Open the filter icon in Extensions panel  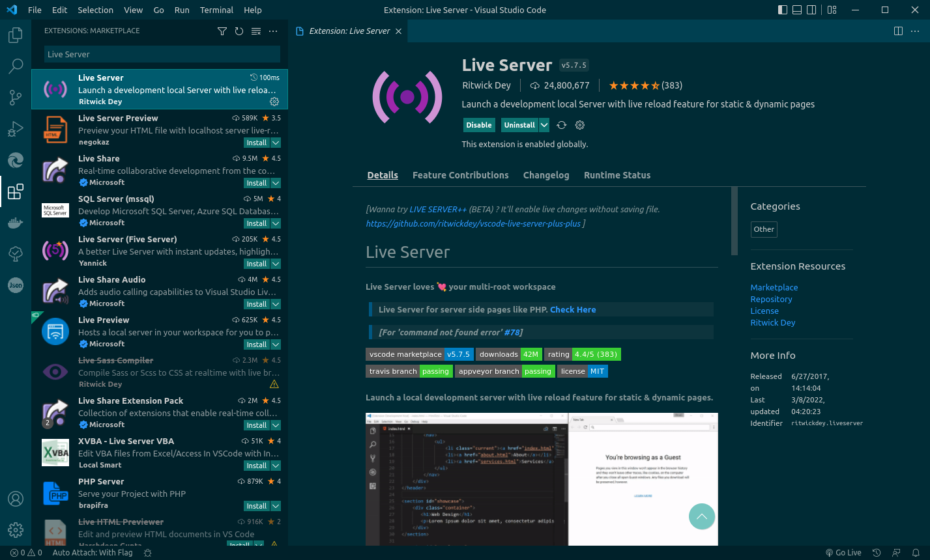[x=222, y=31]
